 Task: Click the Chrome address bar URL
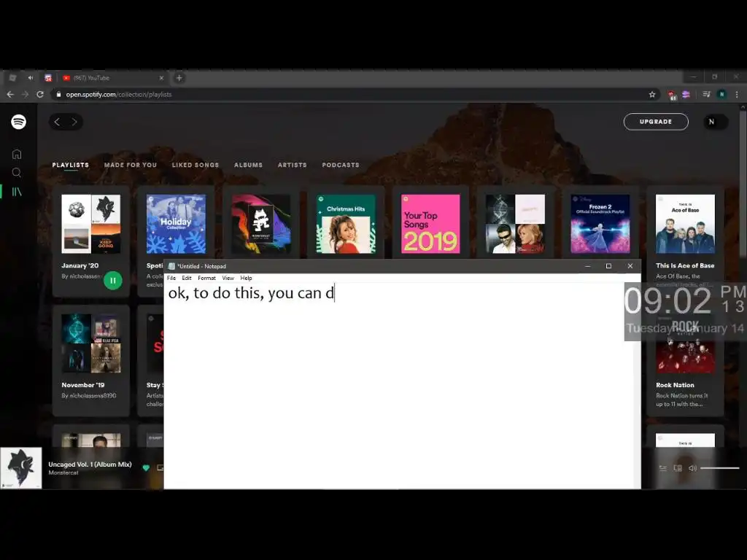click(119, 94)
